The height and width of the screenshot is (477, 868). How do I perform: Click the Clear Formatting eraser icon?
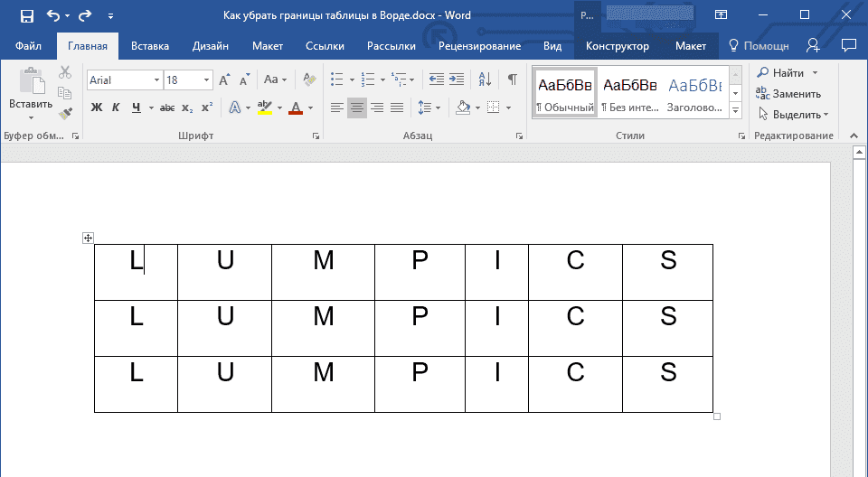tap(310, 80)
